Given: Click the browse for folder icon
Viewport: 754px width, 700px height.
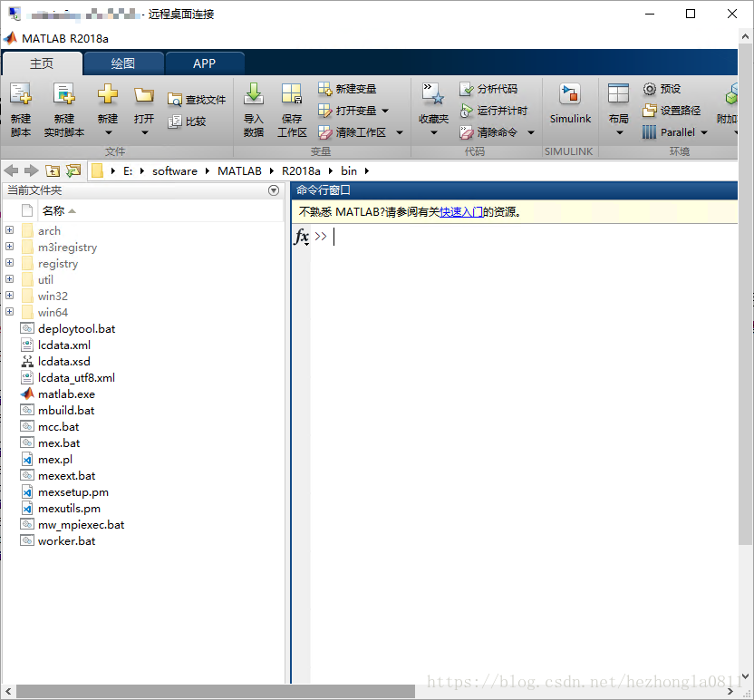Looking at the screenshot, I should click(73, 170).
